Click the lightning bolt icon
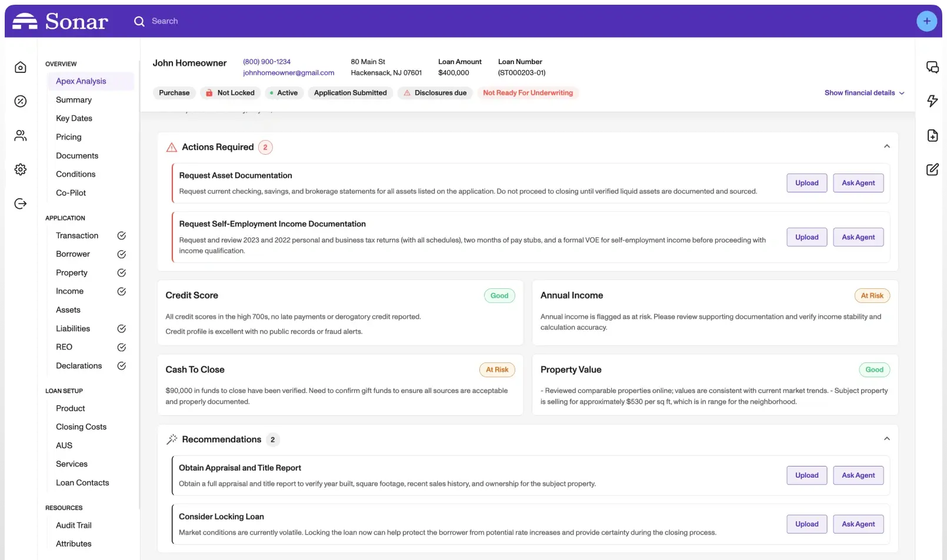Viewport: 947px width, 560px height. point(932,101)
